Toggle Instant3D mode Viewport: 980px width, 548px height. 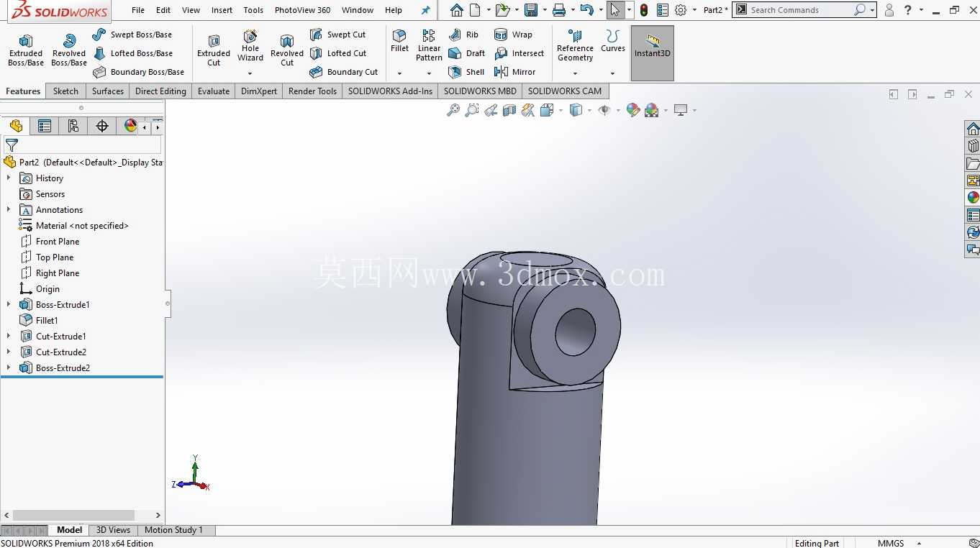(x=653, y=53)
